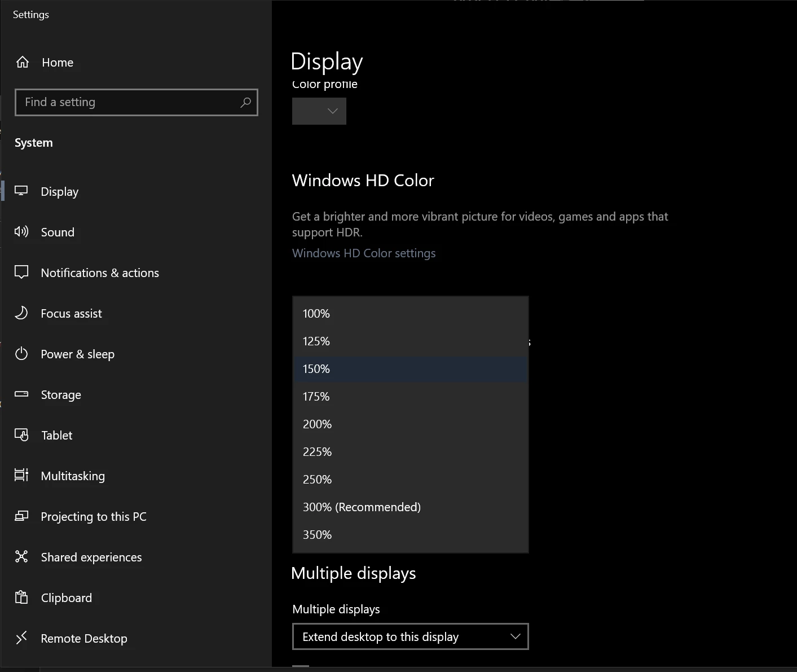Choose the highlighted 150% scale option
The width and height of the screenshot is (797, 672).
coord(411,369)
